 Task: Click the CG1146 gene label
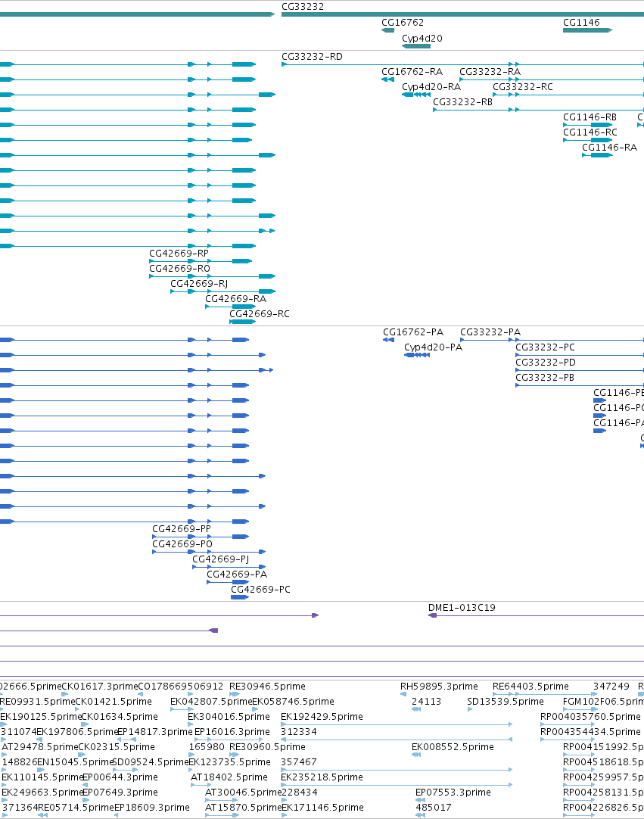(581, 23)
